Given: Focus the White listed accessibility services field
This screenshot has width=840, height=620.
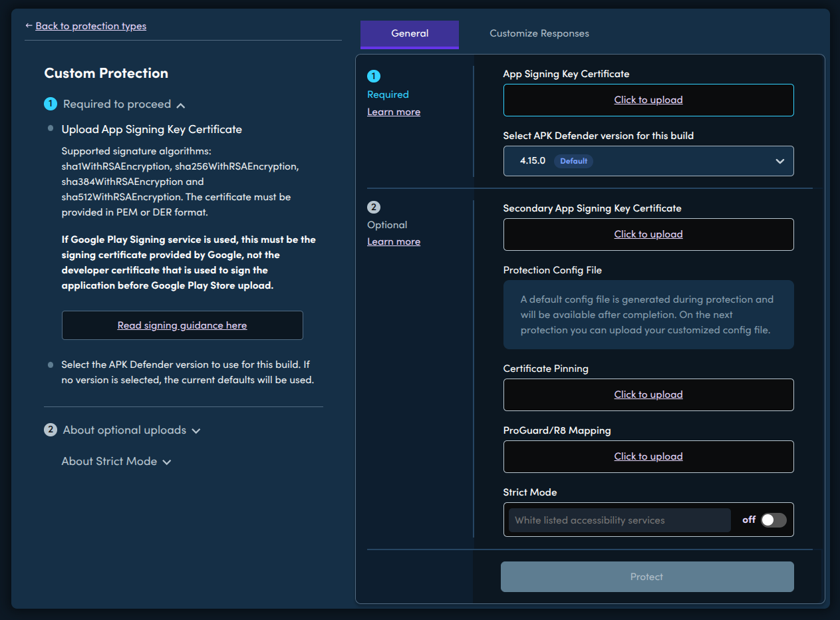Looking at the screenshot, I should tap(620, 520).
